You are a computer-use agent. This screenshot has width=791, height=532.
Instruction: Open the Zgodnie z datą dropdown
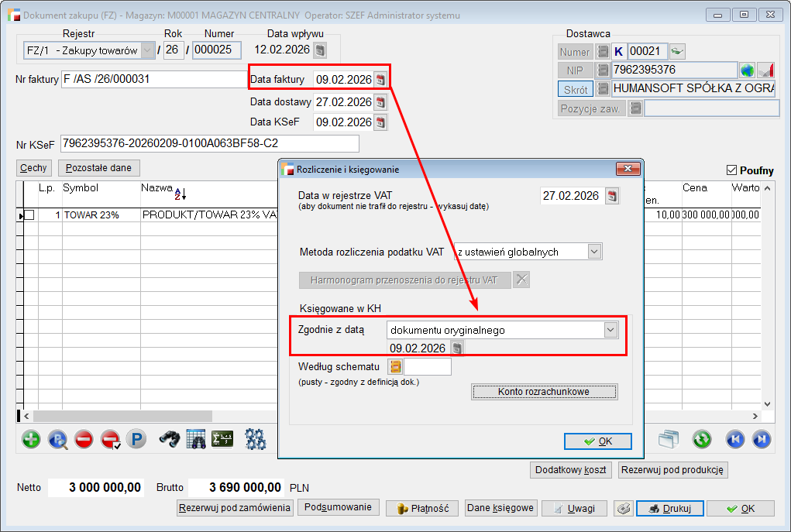pyautogui.click(x=610, y=330)
